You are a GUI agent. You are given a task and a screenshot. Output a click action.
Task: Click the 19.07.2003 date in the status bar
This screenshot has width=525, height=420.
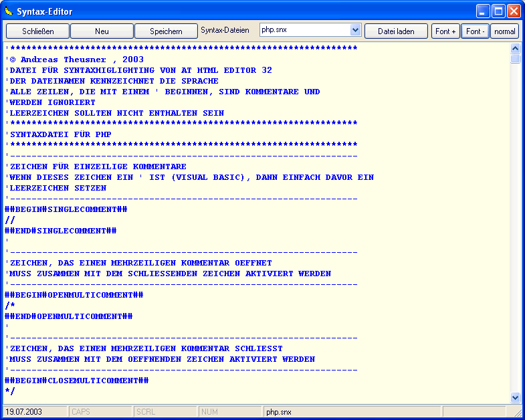point(23,412)
